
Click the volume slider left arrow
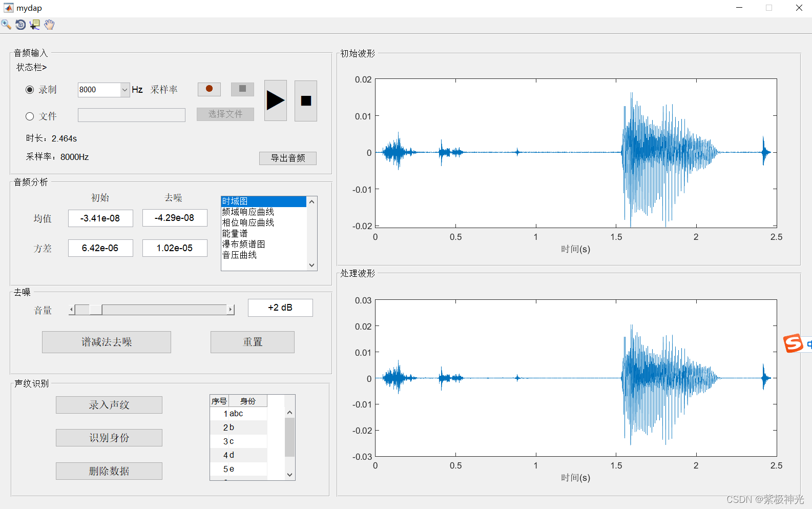72,310
